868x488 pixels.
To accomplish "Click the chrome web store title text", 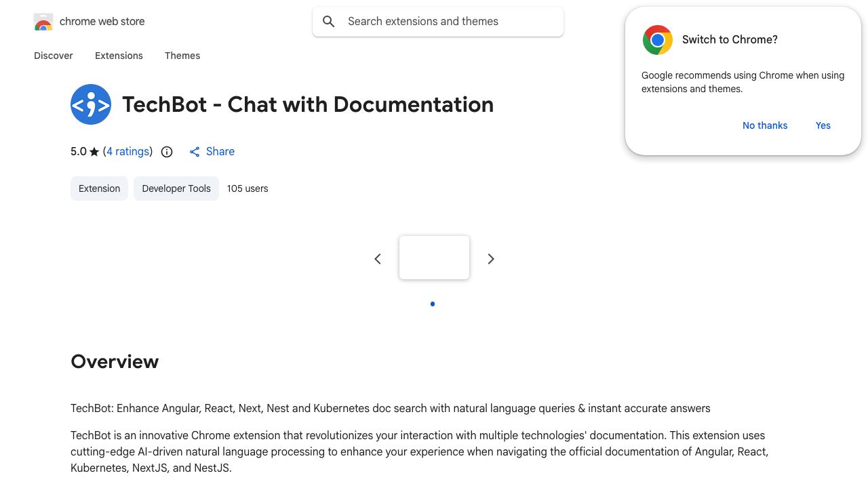I will [102, 22].
